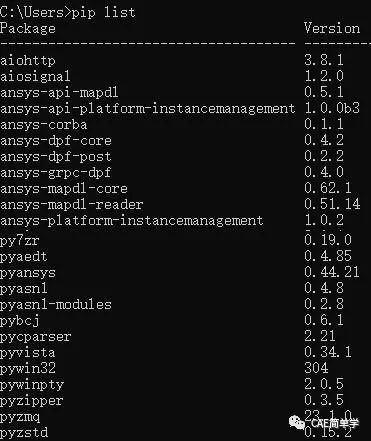Image resolution: width=371 pixels, height=441 pixels.
Task: Click the py7zr package name
Action: [20, 241]
